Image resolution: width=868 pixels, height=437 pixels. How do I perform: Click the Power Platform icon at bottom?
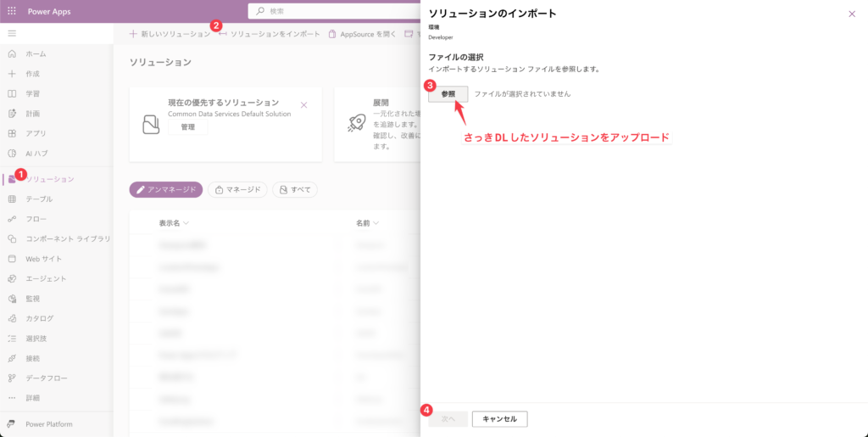pyautogui.click(x=12, y=423)
